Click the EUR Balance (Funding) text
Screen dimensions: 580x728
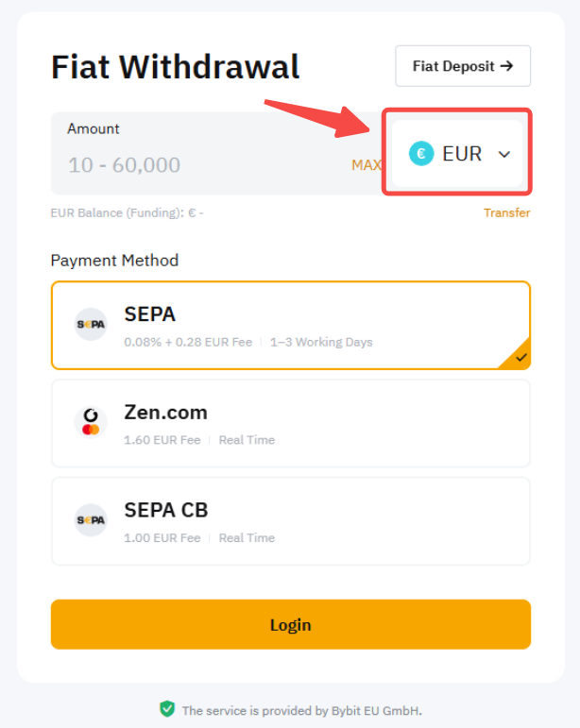click(127, 213)
